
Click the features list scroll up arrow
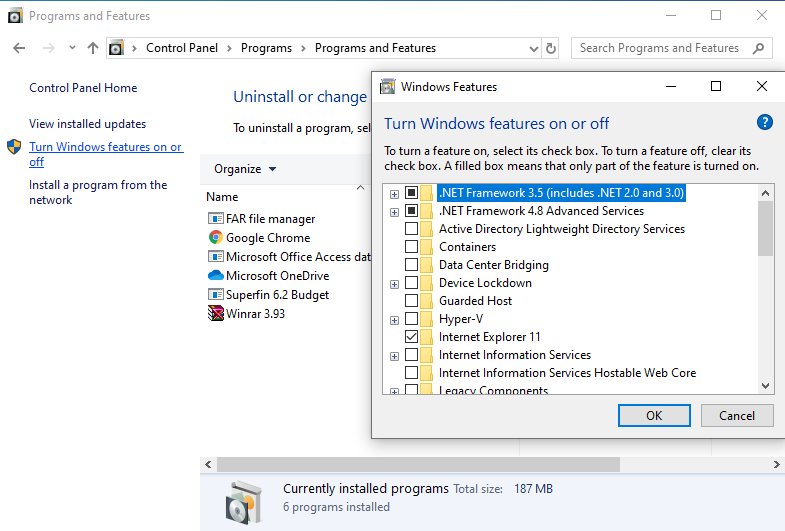765,193
